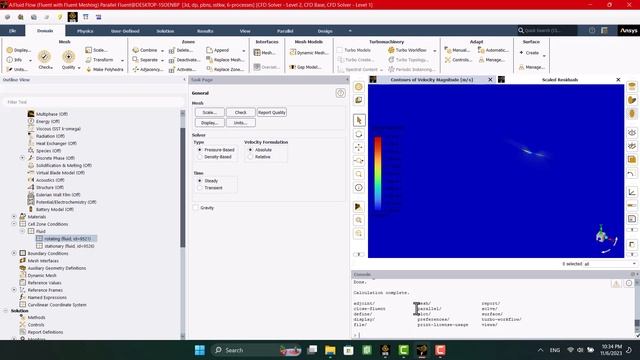Click the fit-to-window zoom icon

coord(359,220)
